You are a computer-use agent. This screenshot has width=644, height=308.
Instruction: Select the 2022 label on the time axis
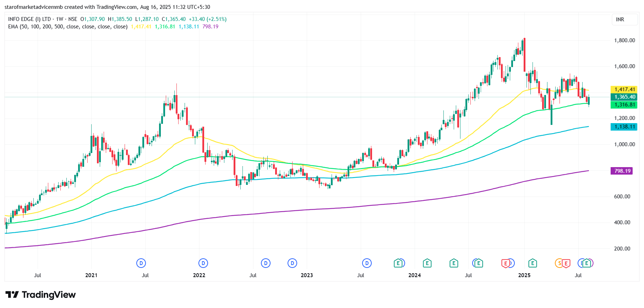(199, 275)
